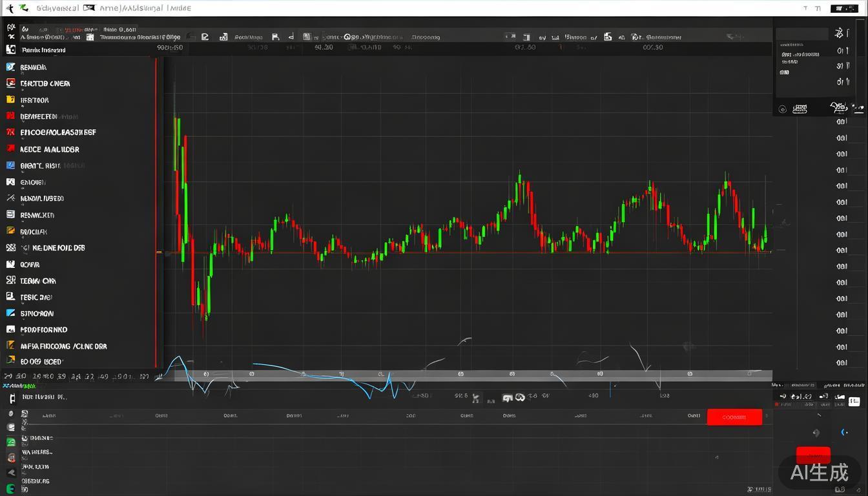Click the white square icon in lower right panel
Image resolution: width=868 pixels, height=496 pixels.
pyautogui.click(x=854, y=401)
